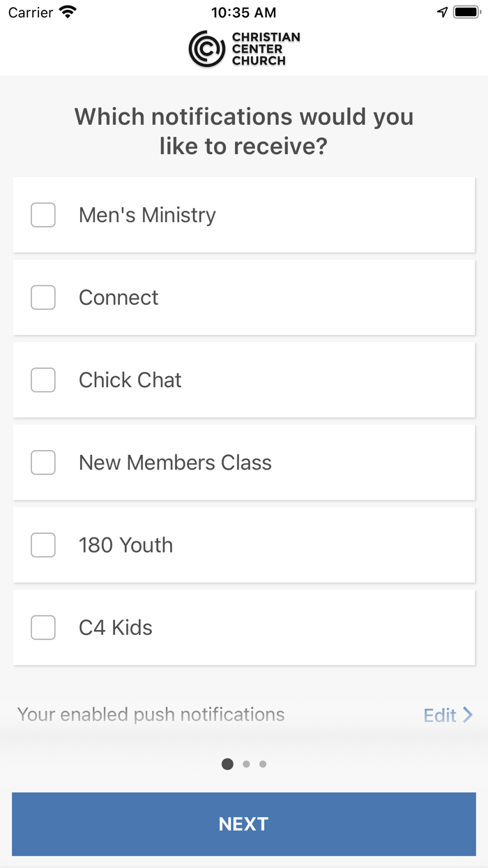Select the New Members Class checkbox
Screen dimensions: 488x868
tap(43, 463)
